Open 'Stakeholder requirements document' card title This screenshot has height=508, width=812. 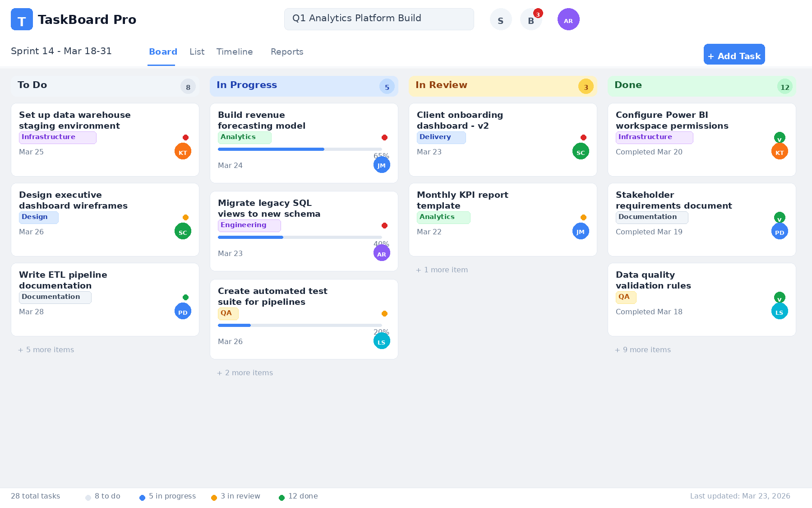(x=674, y=200)
